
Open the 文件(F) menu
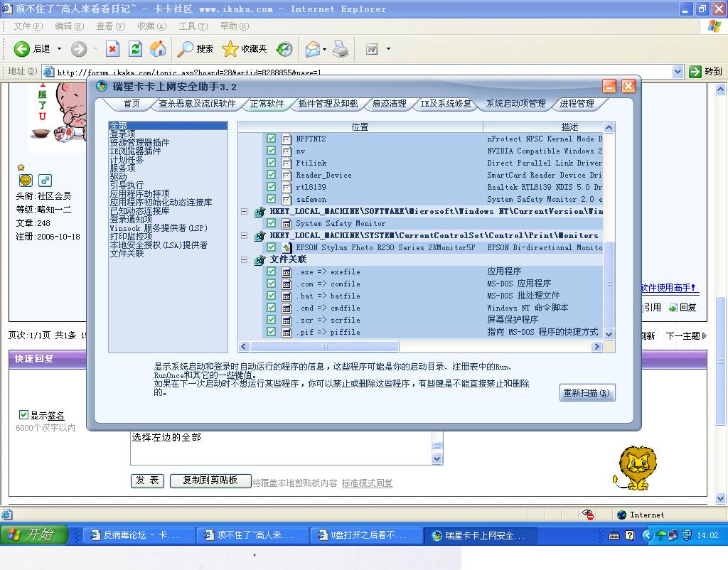click(28, 26)
